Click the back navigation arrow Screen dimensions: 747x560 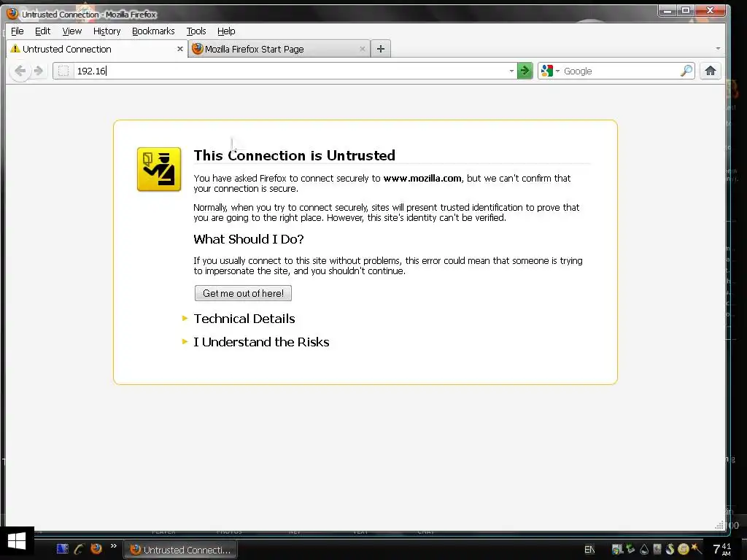[20, 71]
